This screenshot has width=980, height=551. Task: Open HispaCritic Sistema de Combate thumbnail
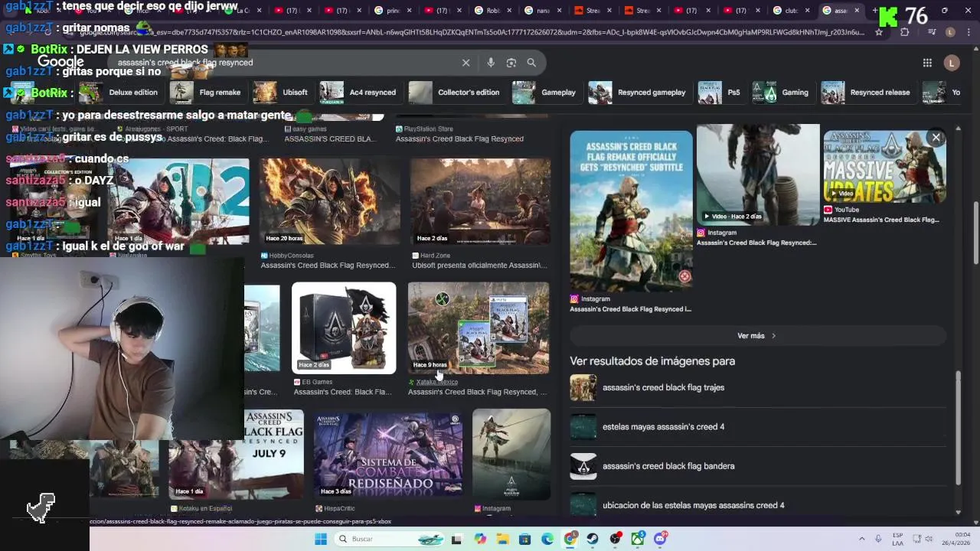coord(388,454)
